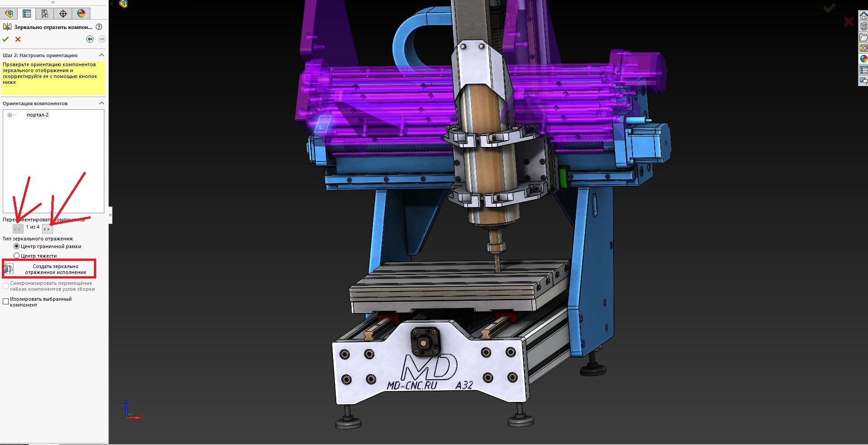The width and height of the screenshot is (868, 445).
Task: Open the Design Library task pane
Action: tap(863, 26)
